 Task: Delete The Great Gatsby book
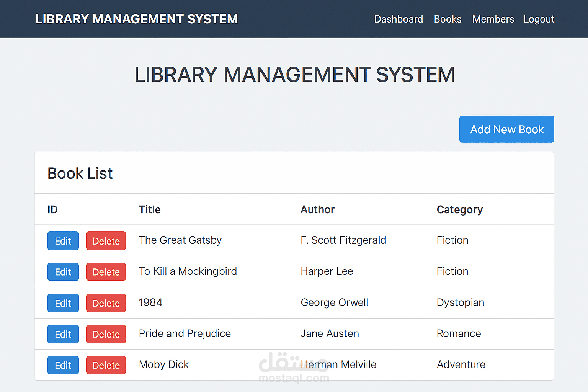[x=106, y=241]
